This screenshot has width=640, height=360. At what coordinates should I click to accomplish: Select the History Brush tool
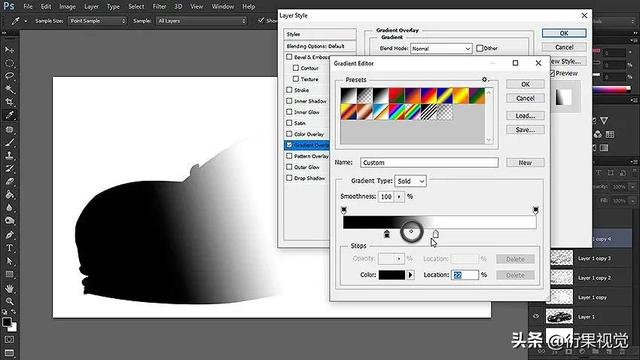9,169
